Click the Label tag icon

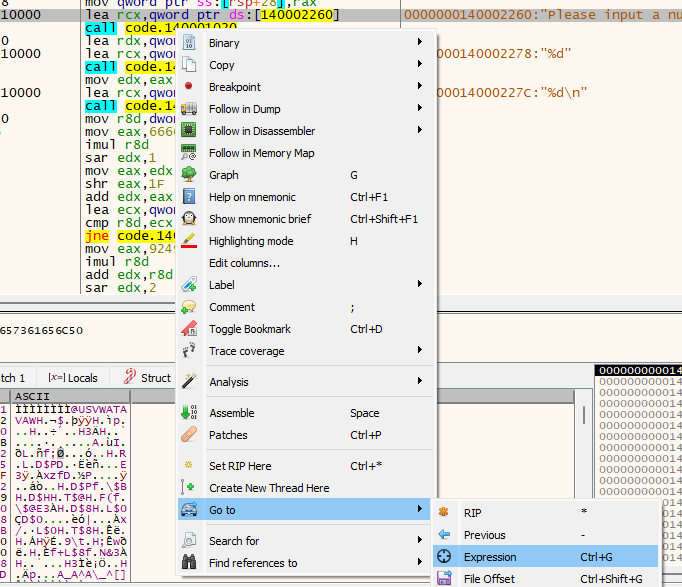tap(189, 284)
